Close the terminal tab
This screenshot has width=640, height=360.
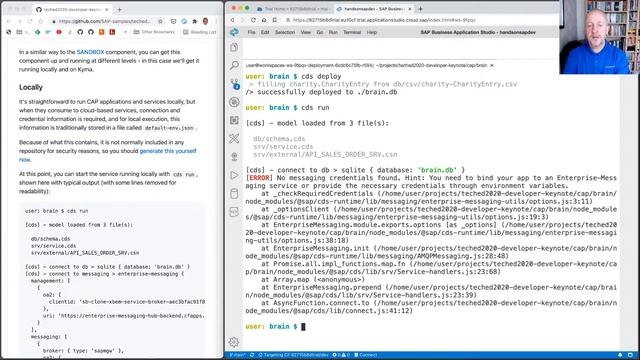pos(492,65)
